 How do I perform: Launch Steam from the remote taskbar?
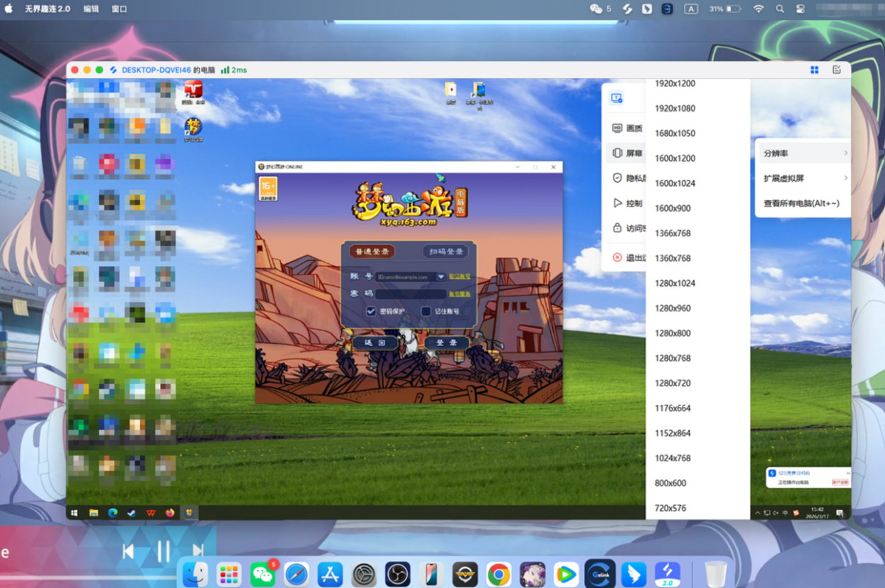pyautogui.click(x=132, y=513)
